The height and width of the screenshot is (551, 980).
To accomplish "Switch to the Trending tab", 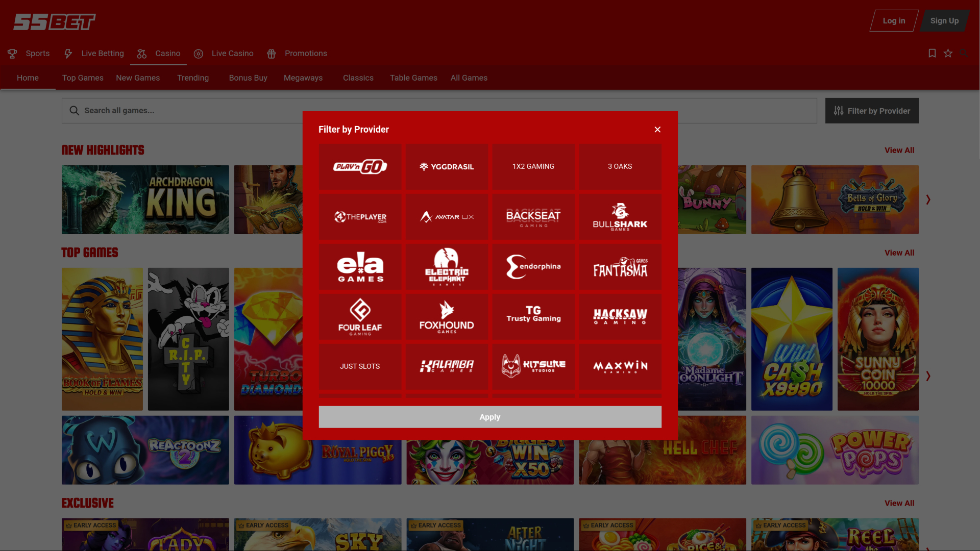I will pos(193,78).
